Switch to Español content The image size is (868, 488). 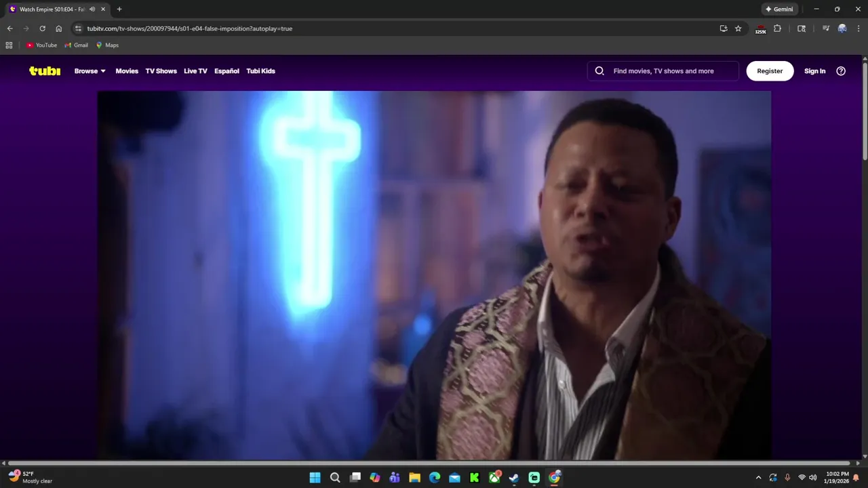[226, 70]
